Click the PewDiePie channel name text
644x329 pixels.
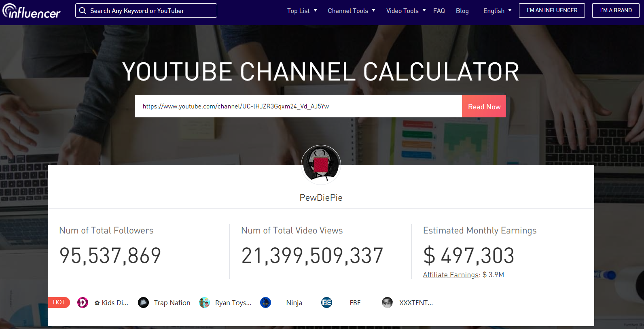(x=321, y=197)
